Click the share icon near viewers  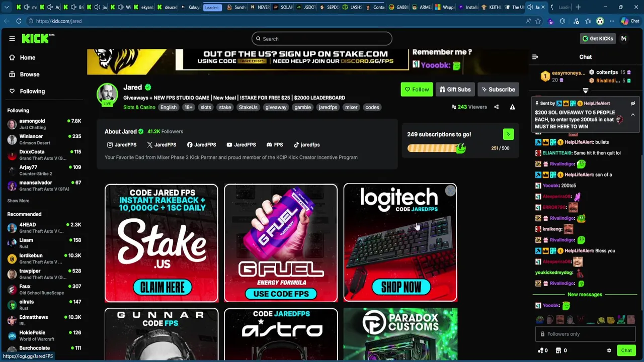coord(496,107)
